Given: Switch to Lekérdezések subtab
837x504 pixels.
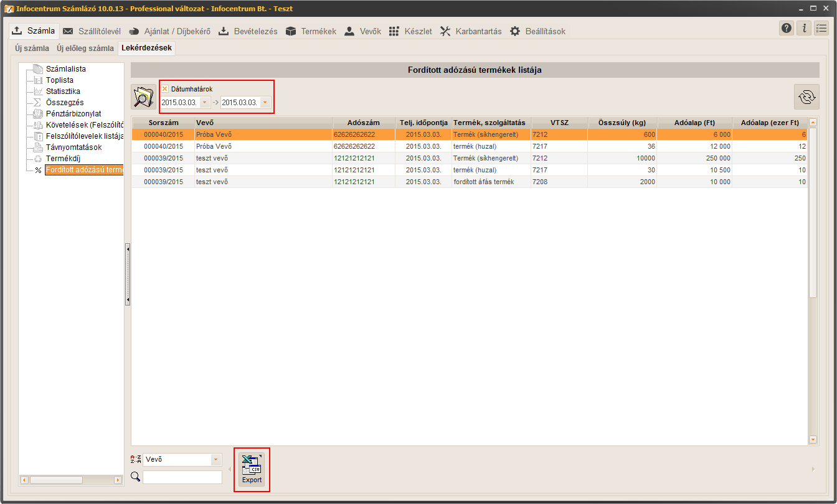Looking at the screenshot, I should pos(147,48).
